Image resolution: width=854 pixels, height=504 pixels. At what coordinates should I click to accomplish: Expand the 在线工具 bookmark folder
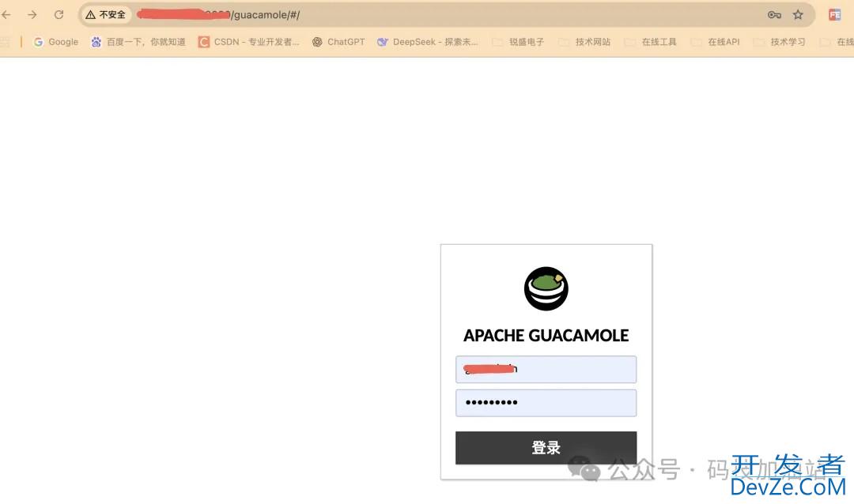(652, 42)
